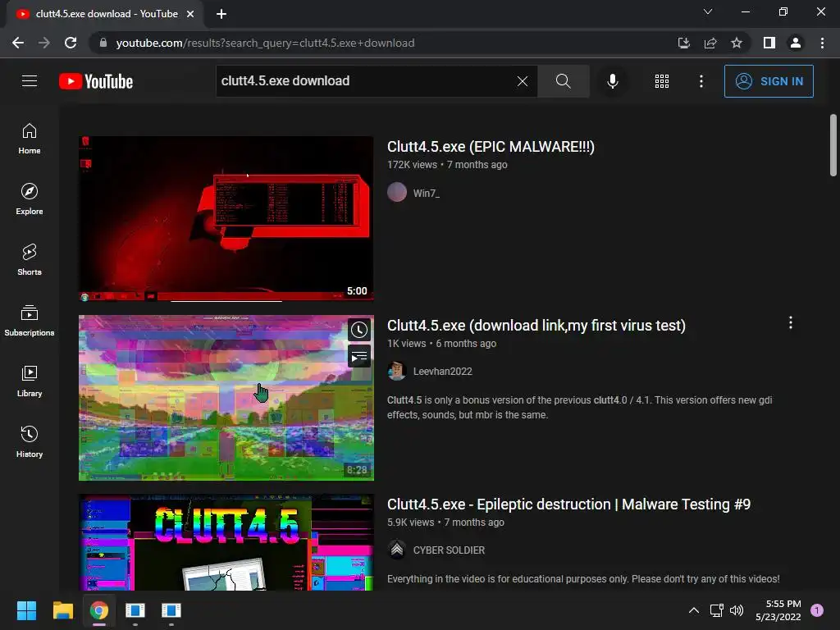The height and width of the screenshot is (630, 840).
Task: Open the CLUTT4.5 rainbow thumbnail
Action: (x=226, y=542)
